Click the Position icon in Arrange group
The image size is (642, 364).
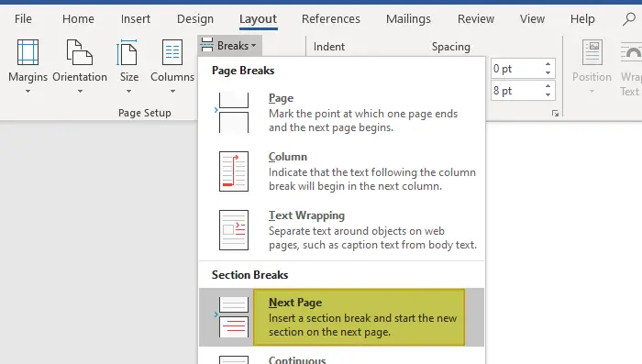point(592,52)
